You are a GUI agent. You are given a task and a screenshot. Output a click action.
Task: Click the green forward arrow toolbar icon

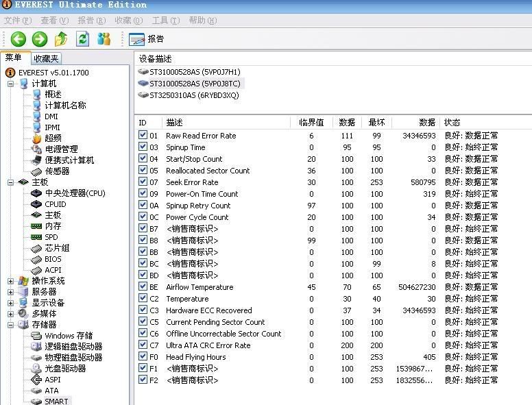40,39
